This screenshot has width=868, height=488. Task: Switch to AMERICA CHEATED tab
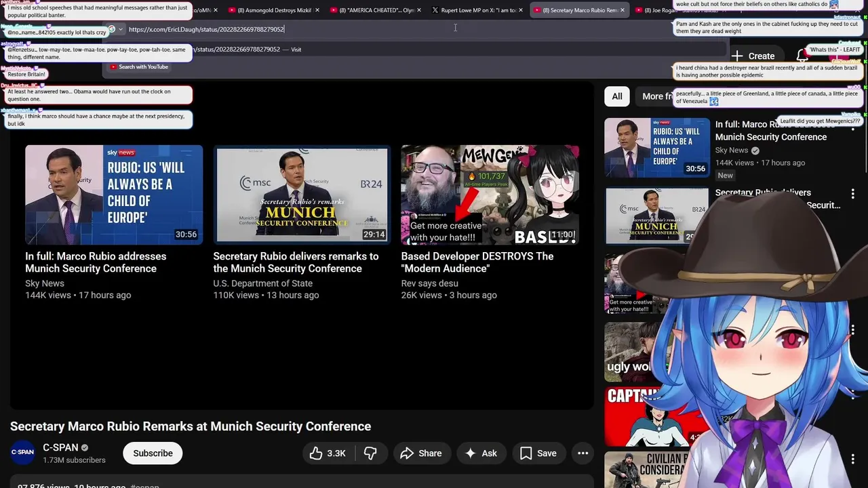pos(374,10)
